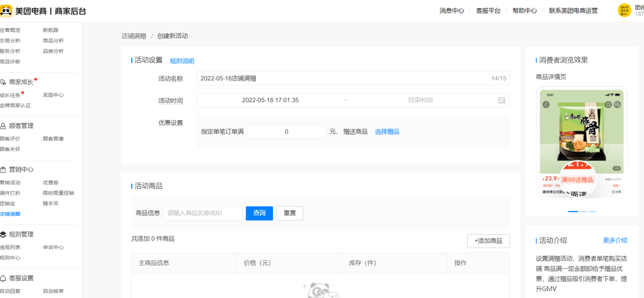Viewport: 644px width, 298px height.
Task: Open the 规则说明 link
Action: click(x=182, y=61)
